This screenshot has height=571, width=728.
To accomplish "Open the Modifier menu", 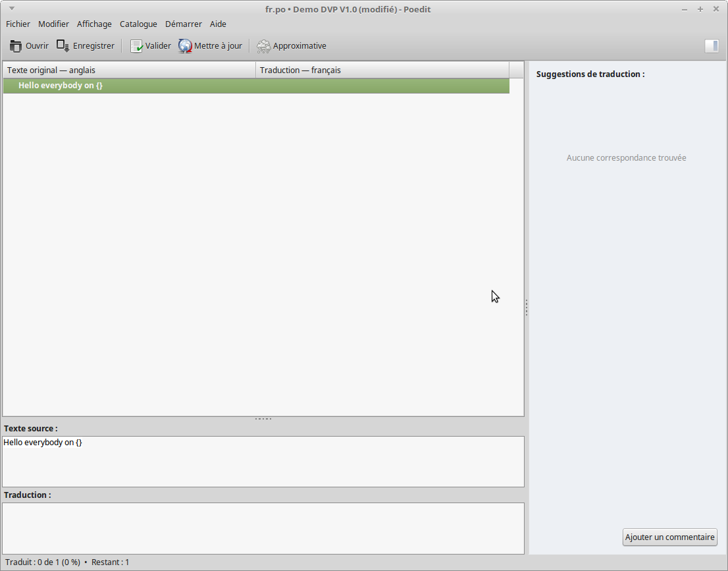I will tap(53, 24).
